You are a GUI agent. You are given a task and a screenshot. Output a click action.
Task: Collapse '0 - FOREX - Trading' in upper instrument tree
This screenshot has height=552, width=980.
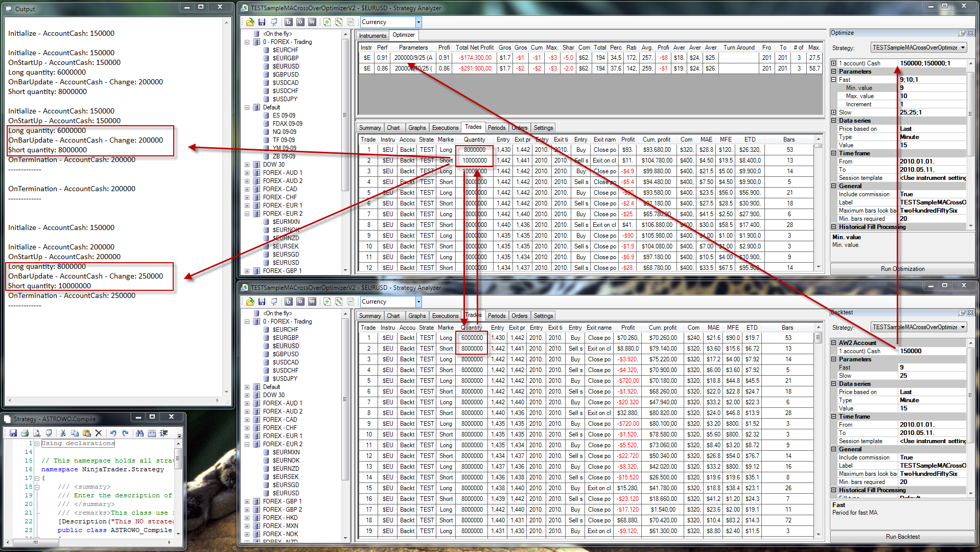point(247,42)
